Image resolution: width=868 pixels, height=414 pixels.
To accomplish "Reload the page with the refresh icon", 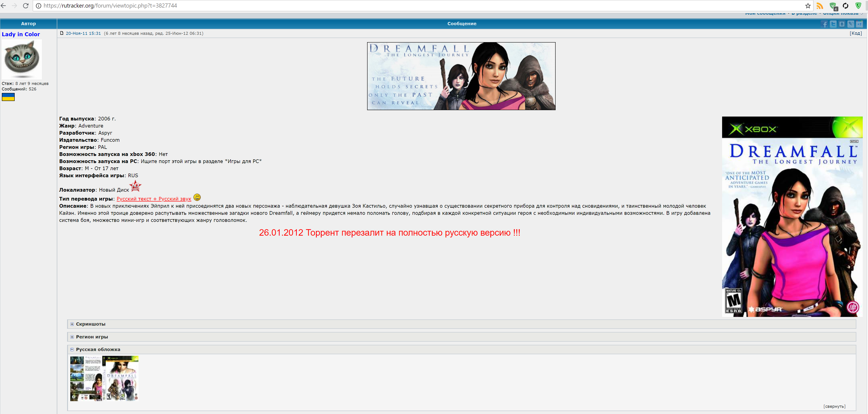I will pyautogui.click(x=26, y=6).
